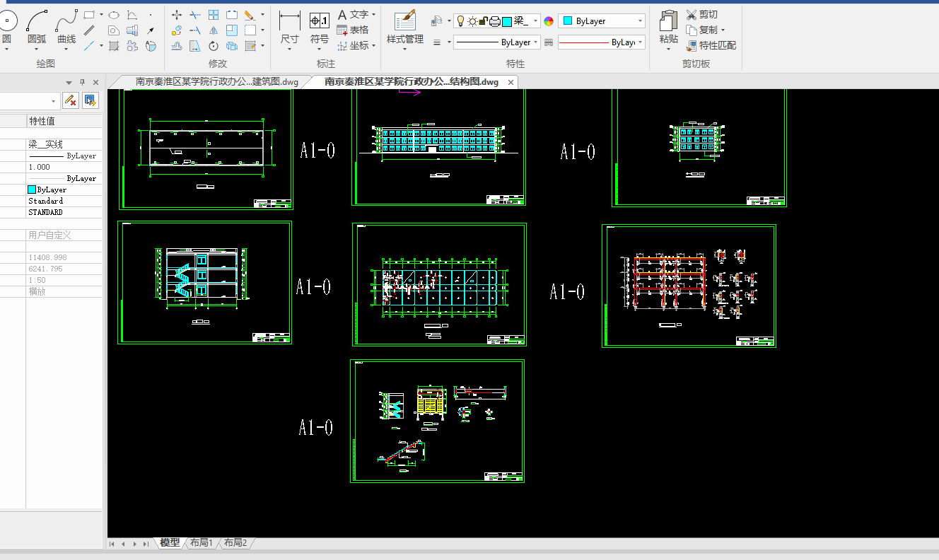
Task: Toggle layer freeze sun icon
Action: pos(472,21)
